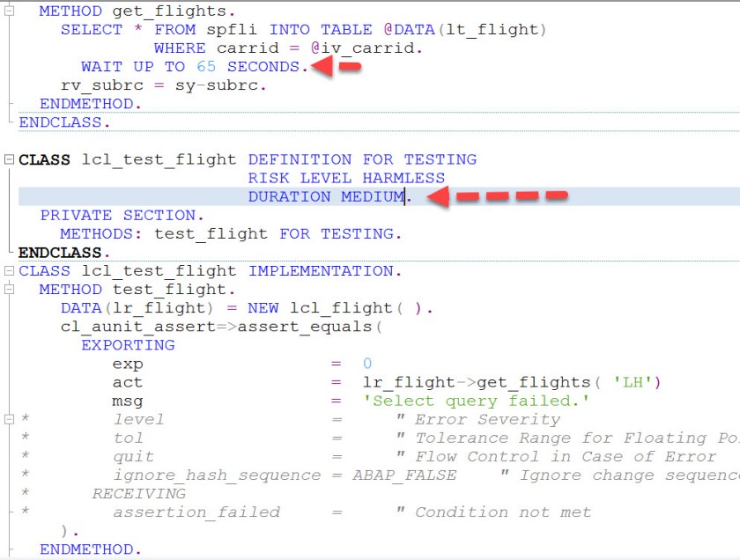The width and height of the screenshot is (740, 560).
Task: Collapse the METHOD test_flight block
Action: 9,289
